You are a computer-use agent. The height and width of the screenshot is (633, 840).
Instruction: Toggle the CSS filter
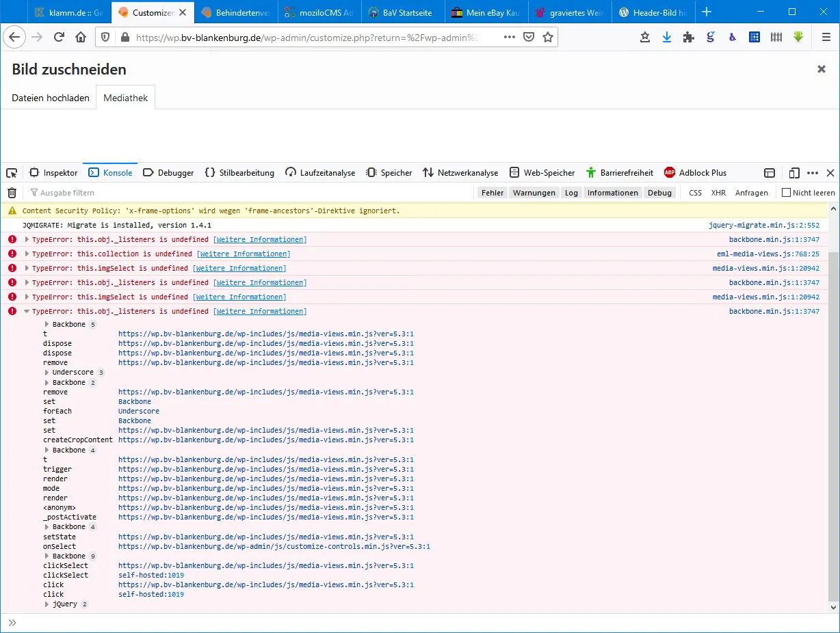(x=695, y=193)
